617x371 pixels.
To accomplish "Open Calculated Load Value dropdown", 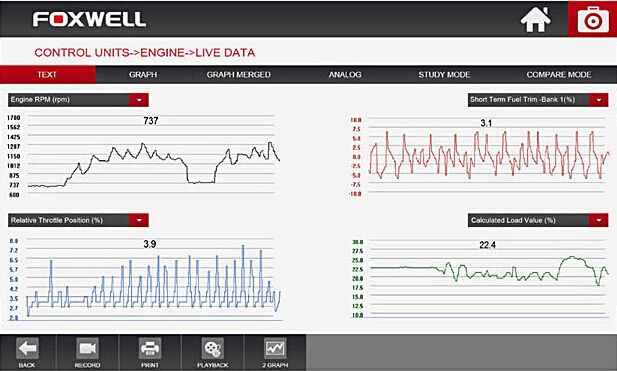I will [599, 220].
